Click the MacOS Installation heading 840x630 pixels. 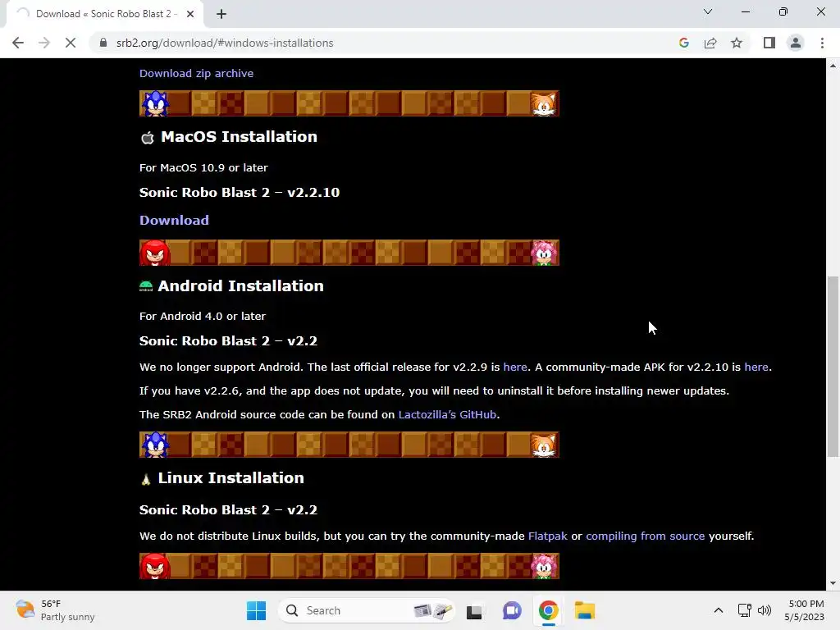[239, 137]
